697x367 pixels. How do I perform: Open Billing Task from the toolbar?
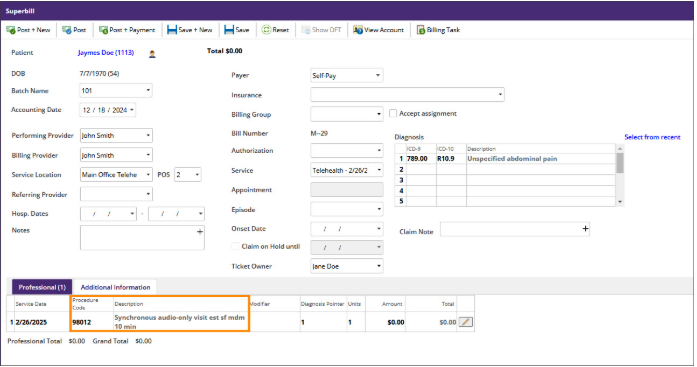[x=438, y=30]
